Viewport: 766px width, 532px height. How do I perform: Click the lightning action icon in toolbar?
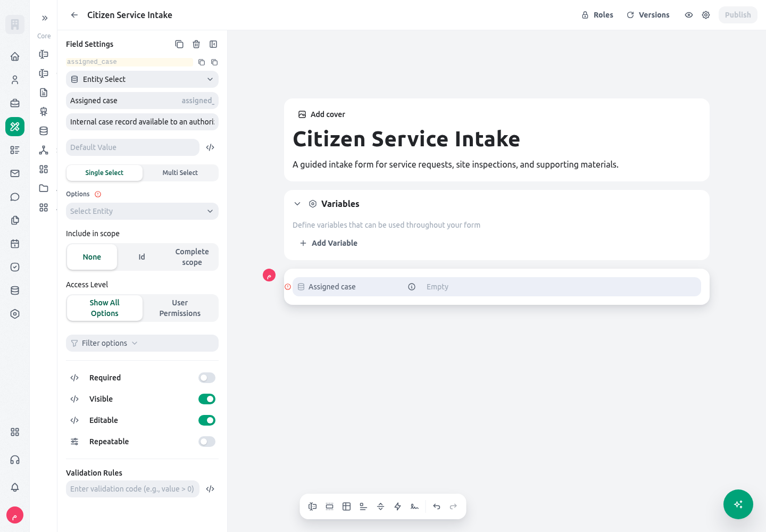pos(397,506)
